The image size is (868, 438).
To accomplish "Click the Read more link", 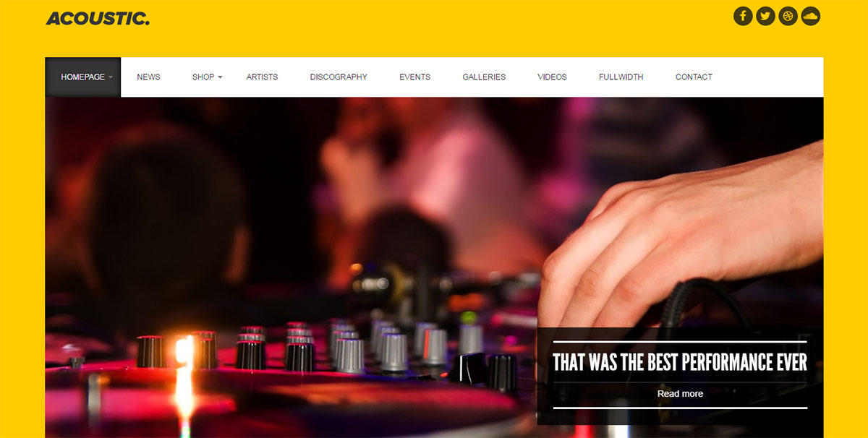I will tap(680, 394).
